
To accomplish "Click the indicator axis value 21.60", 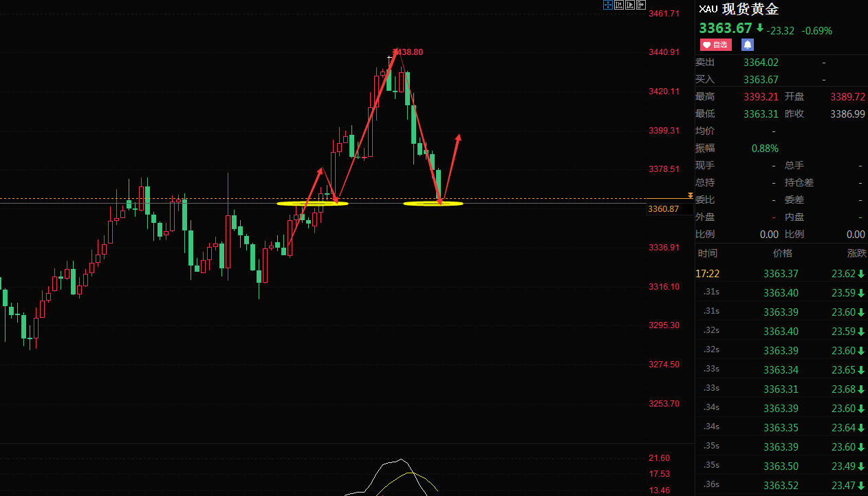I will (659, 458).
